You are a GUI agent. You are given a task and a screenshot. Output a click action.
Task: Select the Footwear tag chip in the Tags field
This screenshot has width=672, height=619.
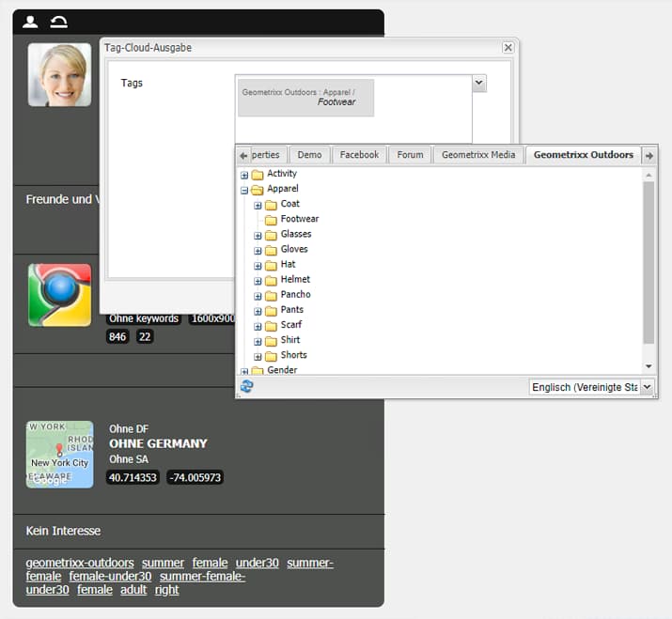(306, 98)
